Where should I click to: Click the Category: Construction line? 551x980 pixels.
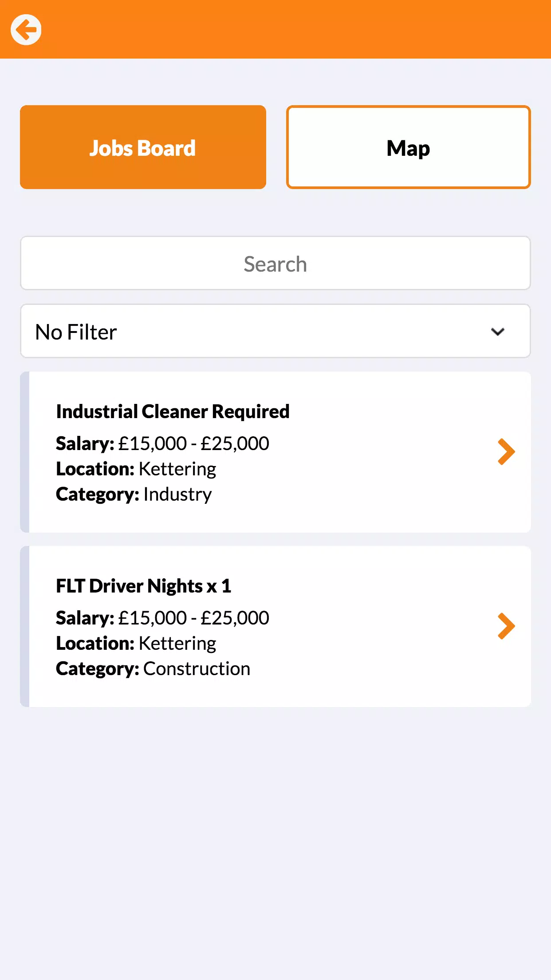pos(153,669)
